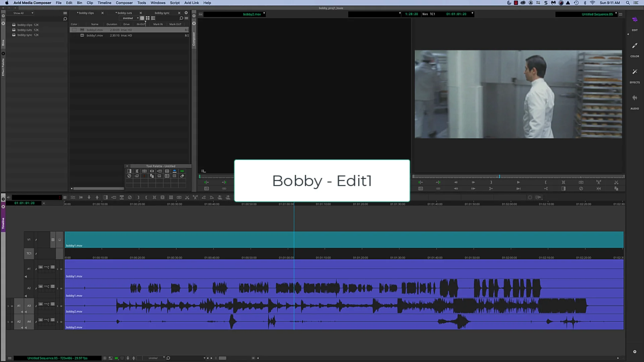Open the Timeline menu in the menu bar

[x=104, y=3]
